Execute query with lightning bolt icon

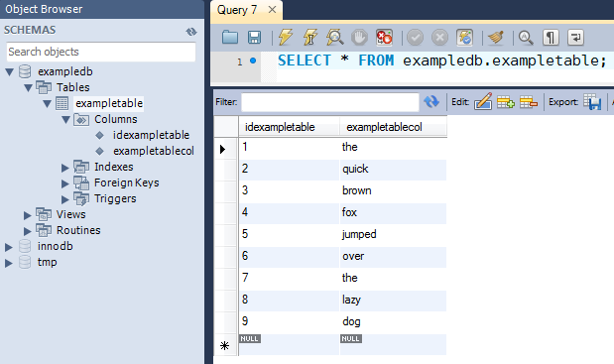286,38
